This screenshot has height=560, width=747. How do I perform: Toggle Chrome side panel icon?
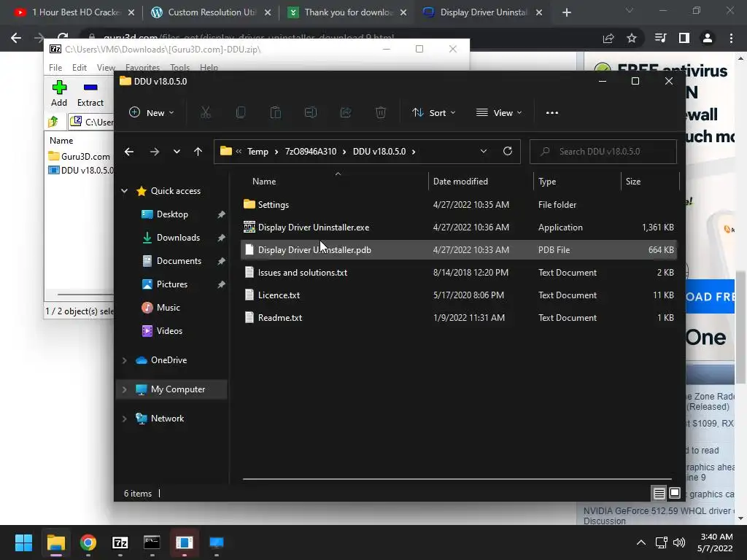pos(684,38)
